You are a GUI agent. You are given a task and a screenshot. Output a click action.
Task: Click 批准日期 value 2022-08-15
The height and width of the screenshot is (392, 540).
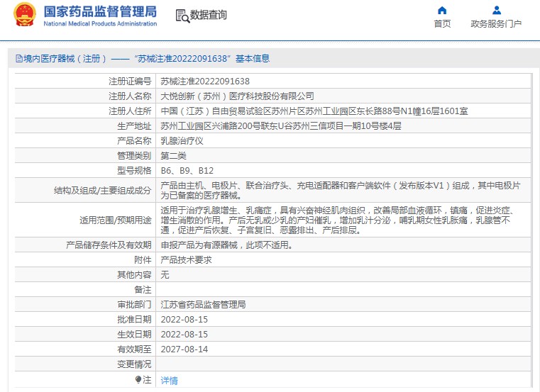[x=184, y=320]
